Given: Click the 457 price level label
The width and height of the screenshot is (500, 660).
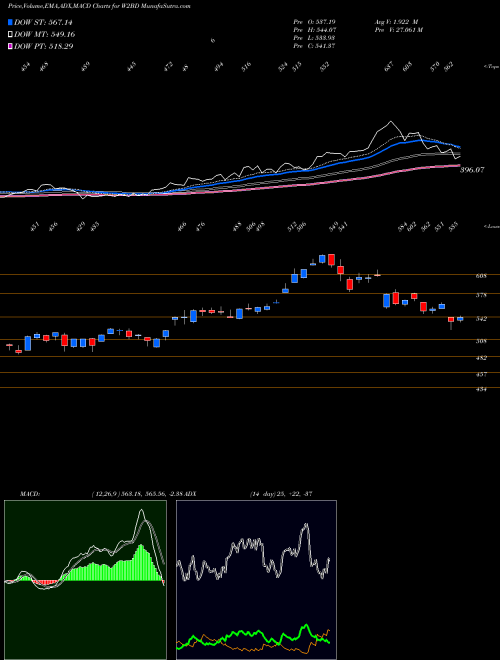Looking at the screenshot, I should 482,374.
